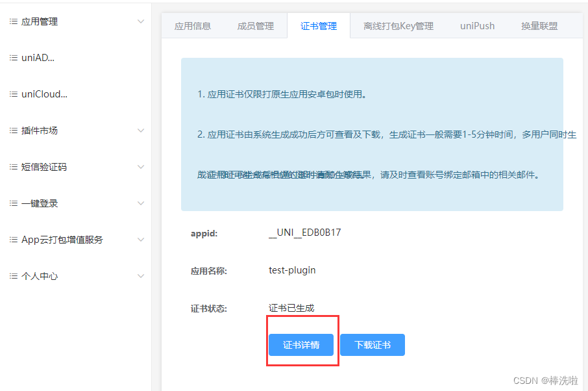Switch to the 应用信息 tab
The width and height of the screenshot is (588, 391).
(193, 26)
